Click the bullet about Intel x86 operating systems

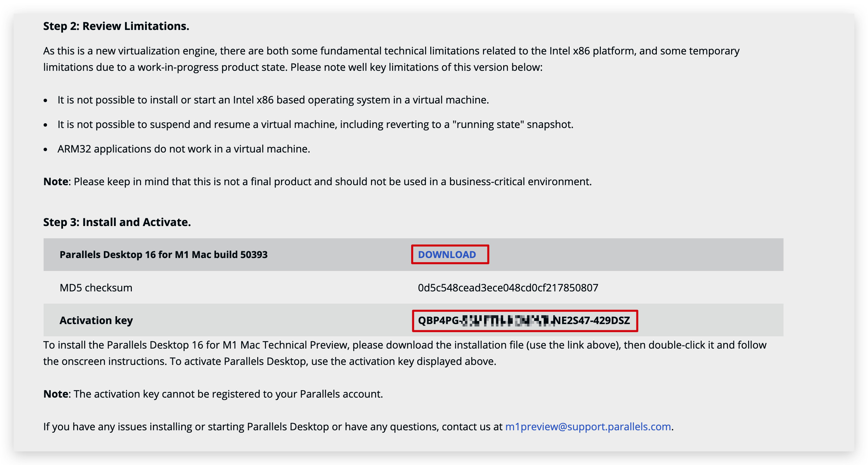[x=273, y=100]
